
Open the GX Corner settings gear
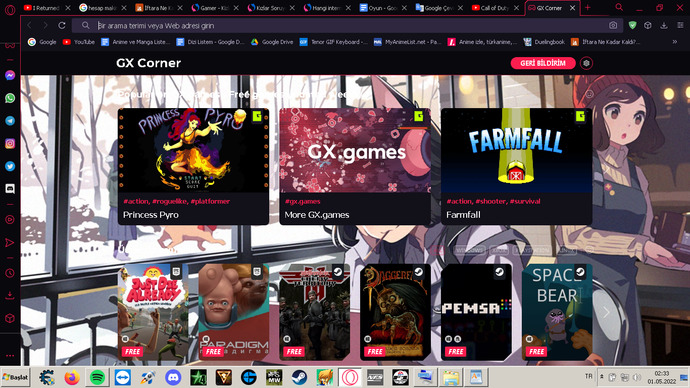coord(586,63)
